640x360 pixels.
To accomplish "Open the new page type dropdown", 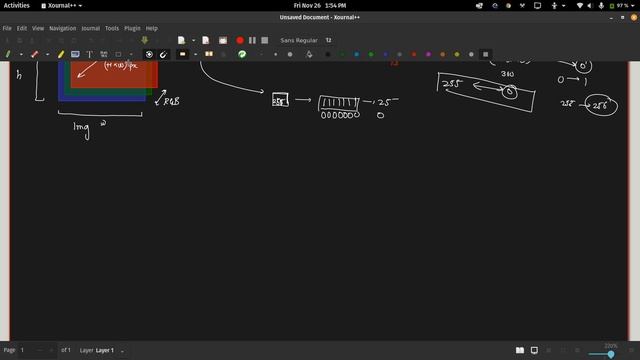I will 193,40.
